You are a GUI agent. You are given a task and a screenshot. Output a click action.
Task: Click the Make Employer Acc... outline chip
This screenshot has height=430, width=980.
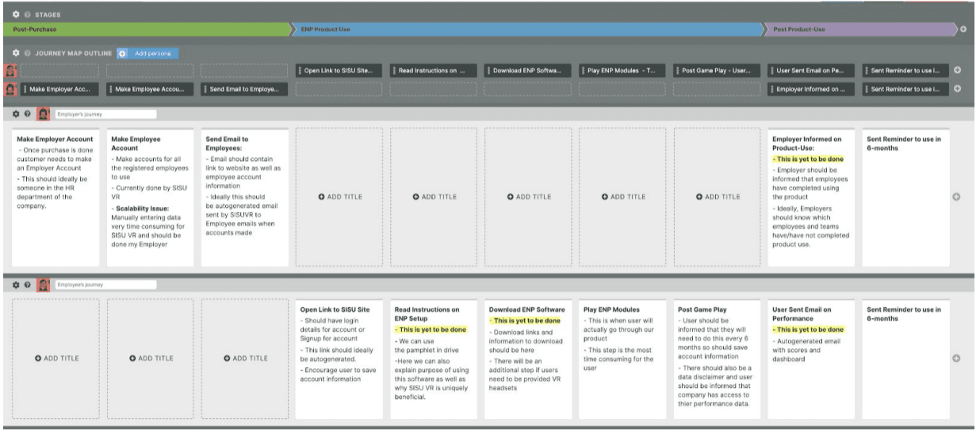60,89
